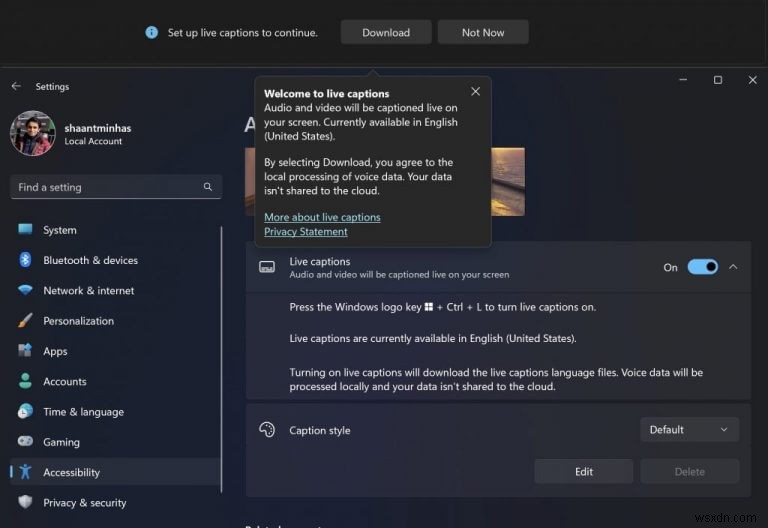Click the Not Now button

(x=483, y=32)
